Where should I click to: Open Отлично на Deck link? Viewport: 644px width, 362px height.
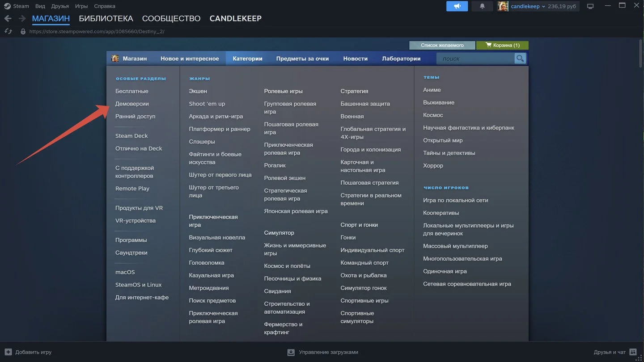(139, 148)
